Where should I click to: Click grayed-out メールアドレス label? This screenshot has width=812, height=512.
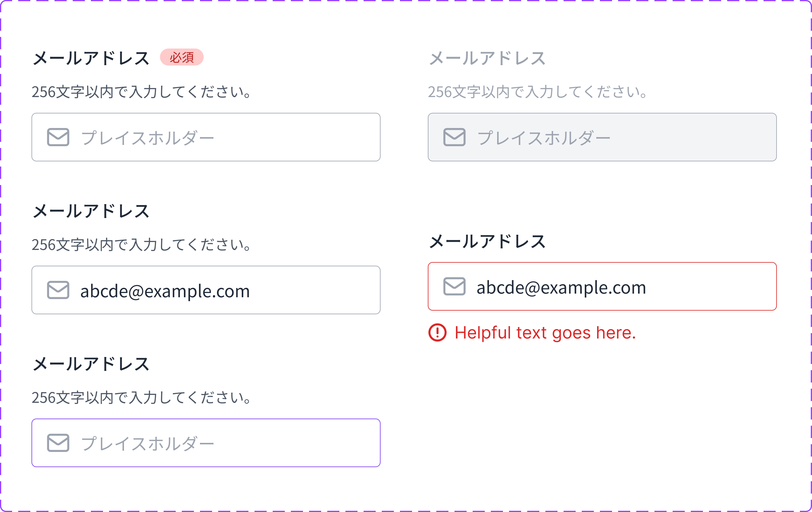(487, 58)
